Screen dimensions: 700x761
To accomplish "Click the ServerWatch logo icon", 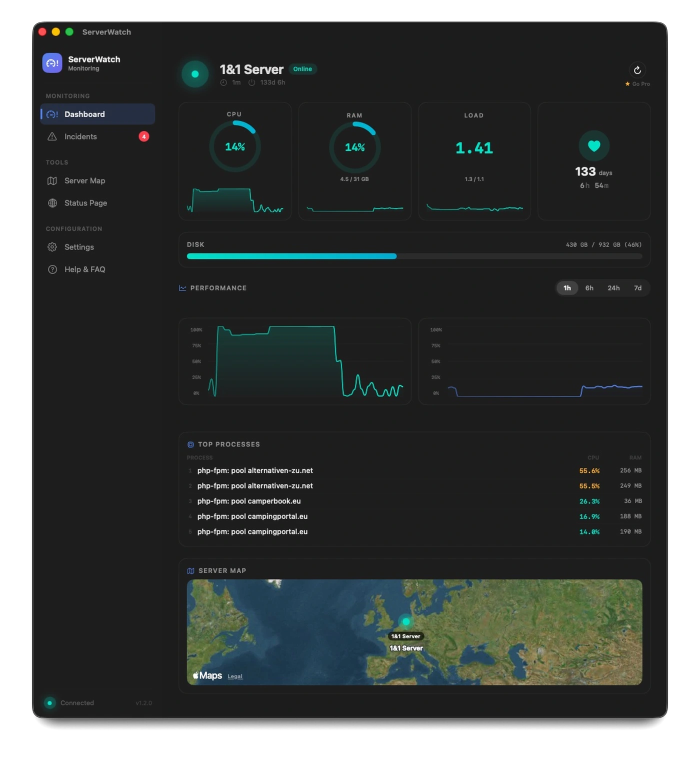I will (52, 63).
